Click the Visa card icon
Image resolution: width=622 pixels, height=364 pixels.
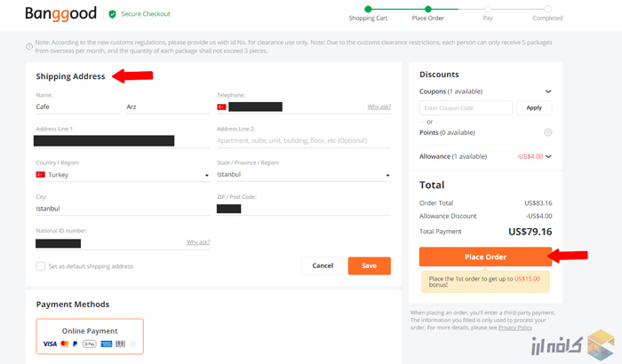[49, 344]
